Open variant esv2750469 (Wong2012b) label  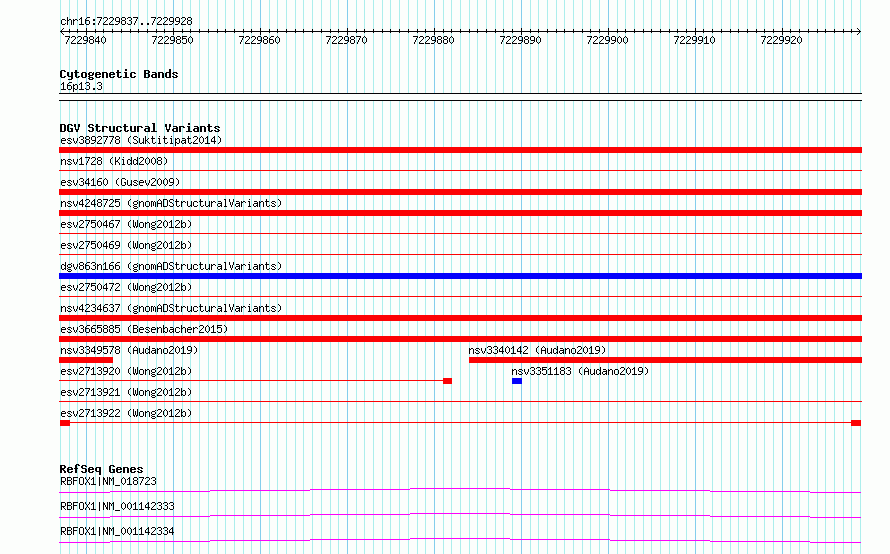(x=126, y=245)
